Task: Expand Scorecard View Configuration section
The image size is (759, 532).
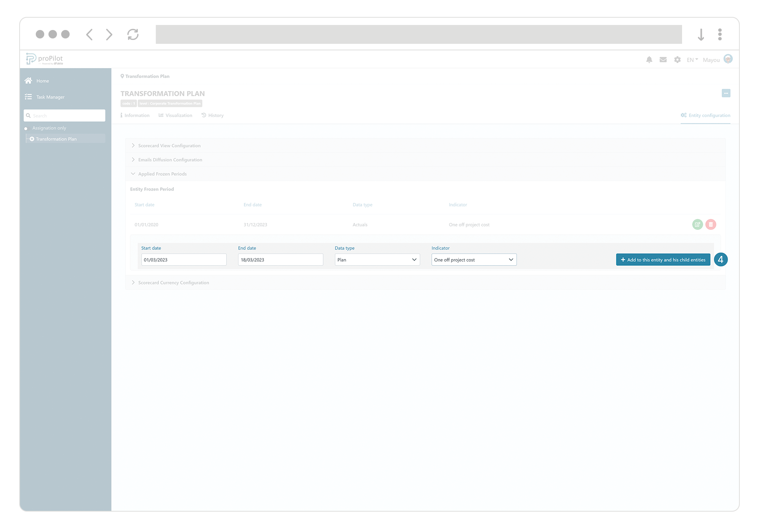Action: [x=169, y=146]
